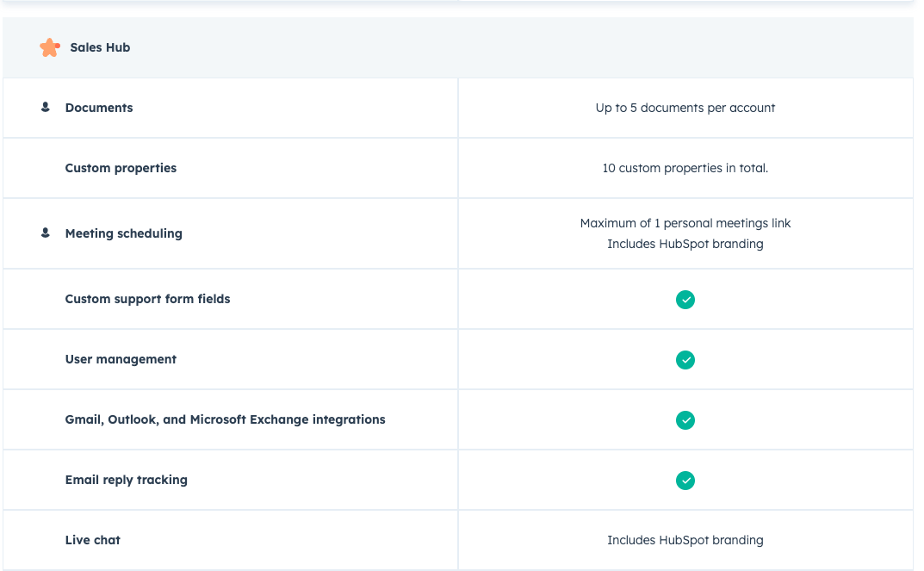Select the Email reply tracking label

[x=126, y=480]
